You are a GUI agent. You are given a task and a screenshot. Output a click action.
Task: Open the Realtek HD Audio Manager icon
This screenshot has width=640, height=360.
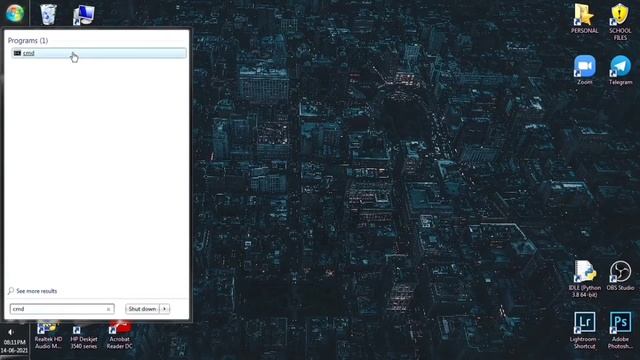[48, 336]
